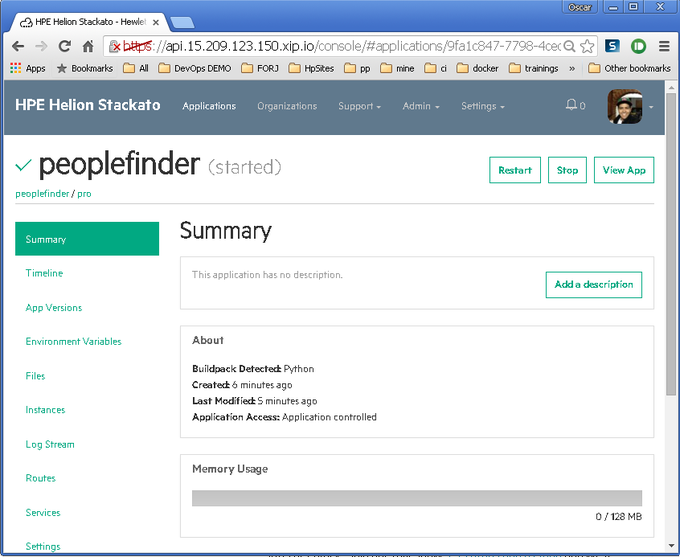Open the HpSites bookmark folder
Viewport: 680px width, 557px height.
pos(311,68)
